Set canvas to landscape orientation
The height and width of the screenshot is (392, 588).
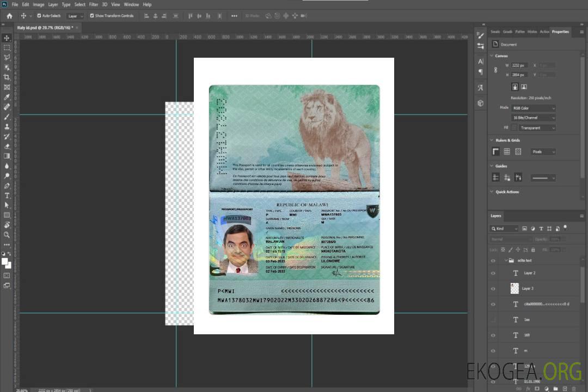click(x=524, y=87)
